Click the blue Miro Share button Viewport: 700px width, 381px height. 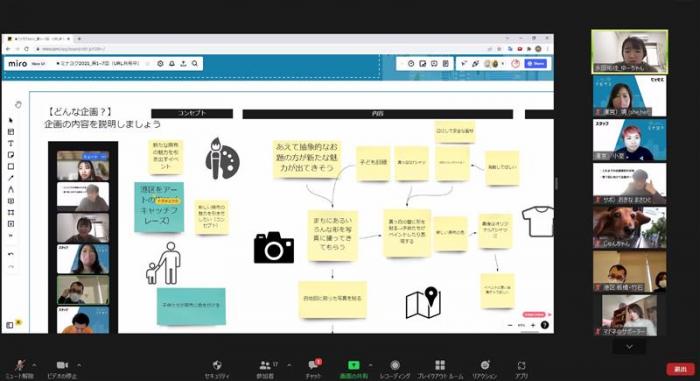coord(536,64)
